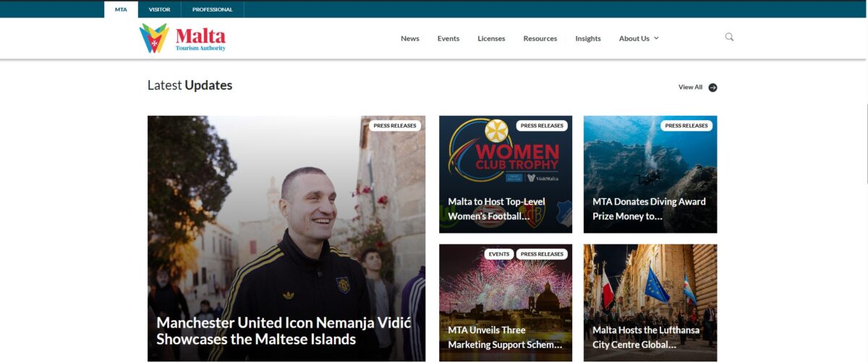Switch to the Visitor tab
This screenshot has height=363, width=868.
click(x=159, y=9)
